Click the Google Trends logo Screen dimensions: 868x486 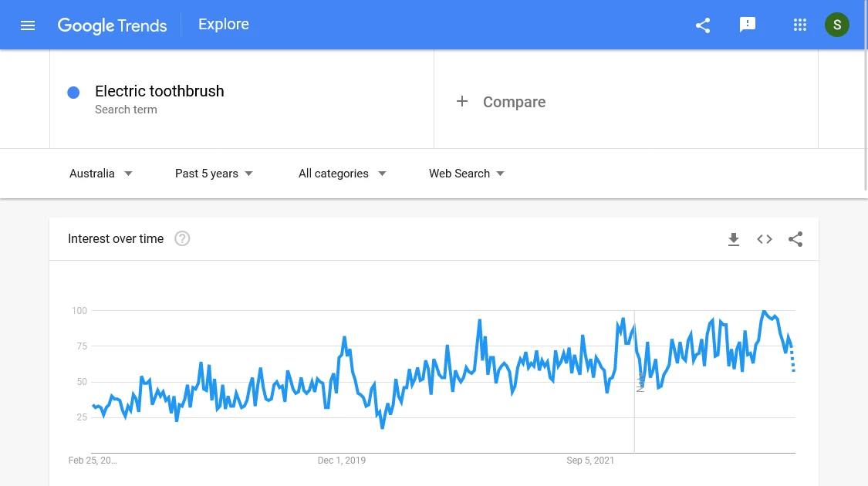[113, 25]
